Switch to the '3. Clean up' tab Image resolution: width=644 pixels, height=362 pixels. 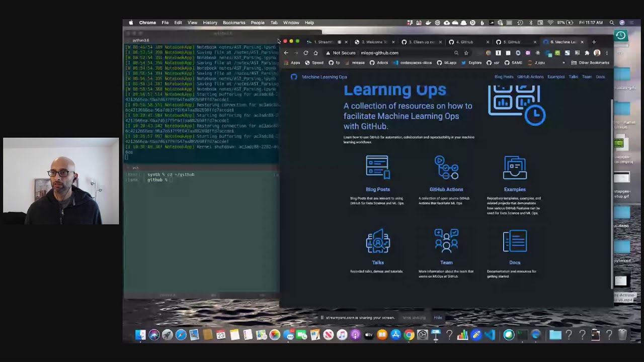422,42
